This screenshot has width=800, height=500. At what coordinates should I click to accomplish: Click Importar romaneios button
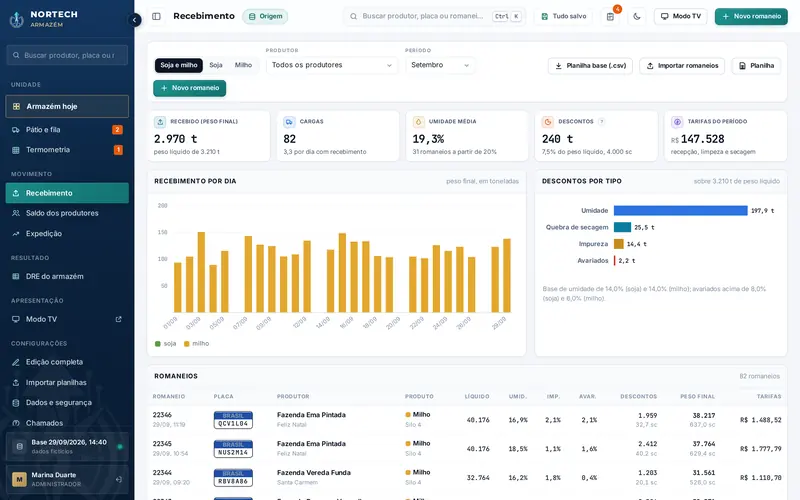click(x=682, y=66)
